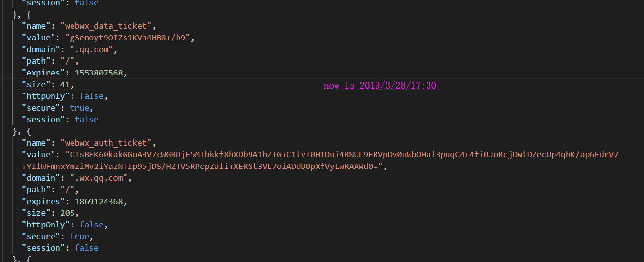Click the magenta "now is 2019/3/28/17:30" annotation
644x262 pixels.
coord(380,85)
